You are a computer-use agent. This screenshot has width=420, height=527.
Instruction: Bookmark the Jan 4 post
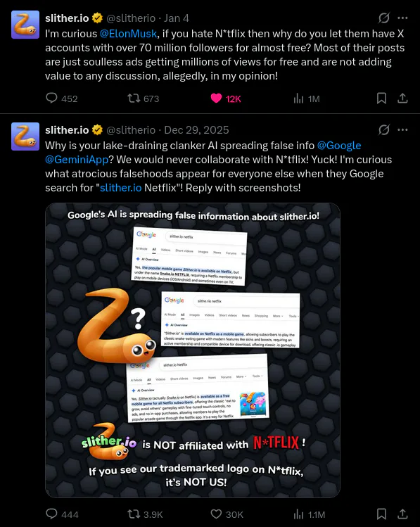pyautogui.click(x=381, y=98)
